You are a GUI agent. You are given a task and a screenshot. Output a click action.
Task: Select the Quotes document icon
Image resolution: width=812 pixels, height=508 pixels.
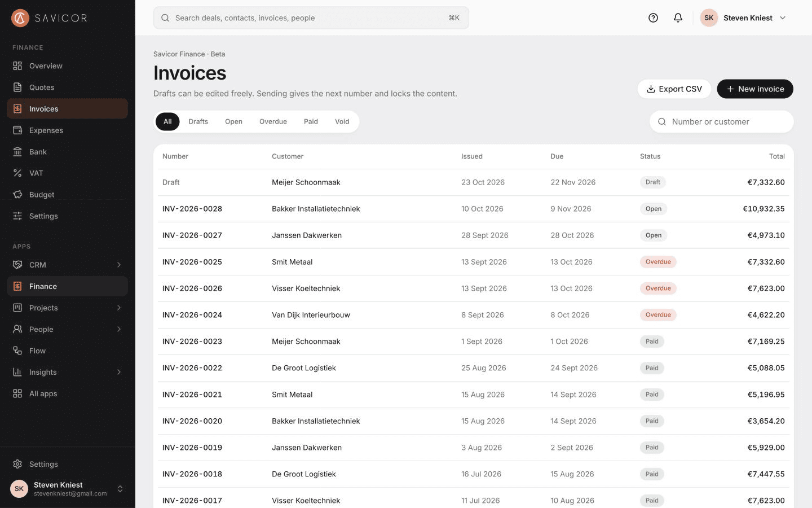tap(17, 87)
